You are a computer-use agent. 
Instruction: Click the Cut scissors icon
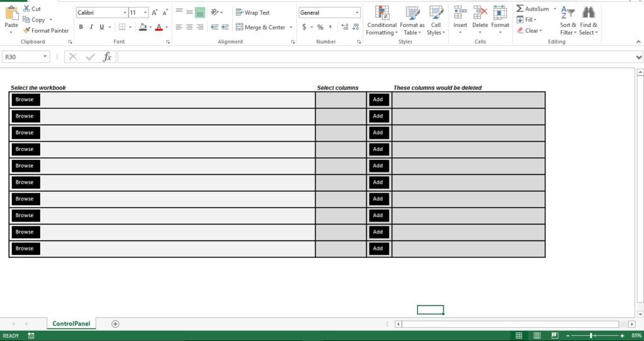pyautogui.click(x=26, y=9)
